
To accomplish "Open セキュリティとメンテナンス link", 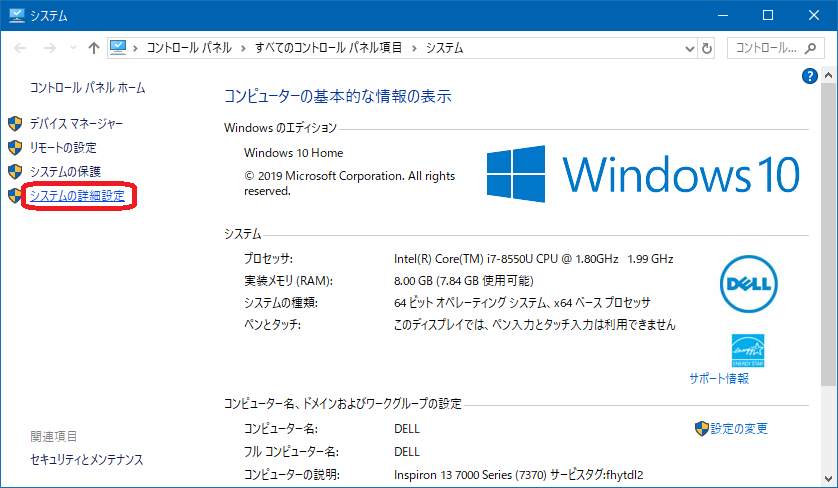I will pyautogui.click(x=87, y=460).
